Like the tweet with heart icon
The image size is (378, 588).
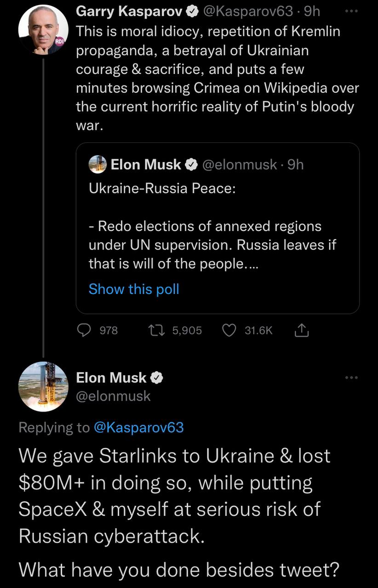[229, 330]
